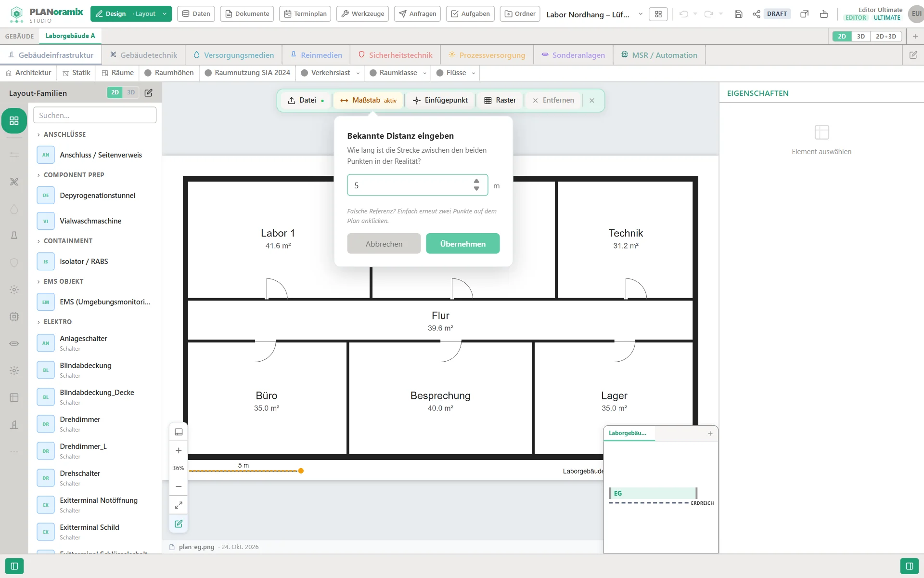Switch view mode to 2D+3D

[886, 36]
